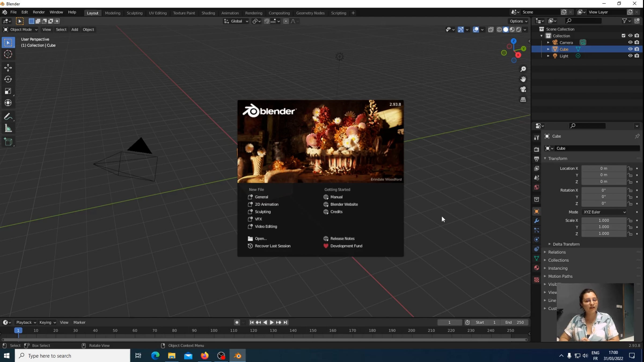Open the XYZ Euler rotation mode dropdown
Image resolution: width=644 pixels, height=362 pixels.
coord(604,212)
